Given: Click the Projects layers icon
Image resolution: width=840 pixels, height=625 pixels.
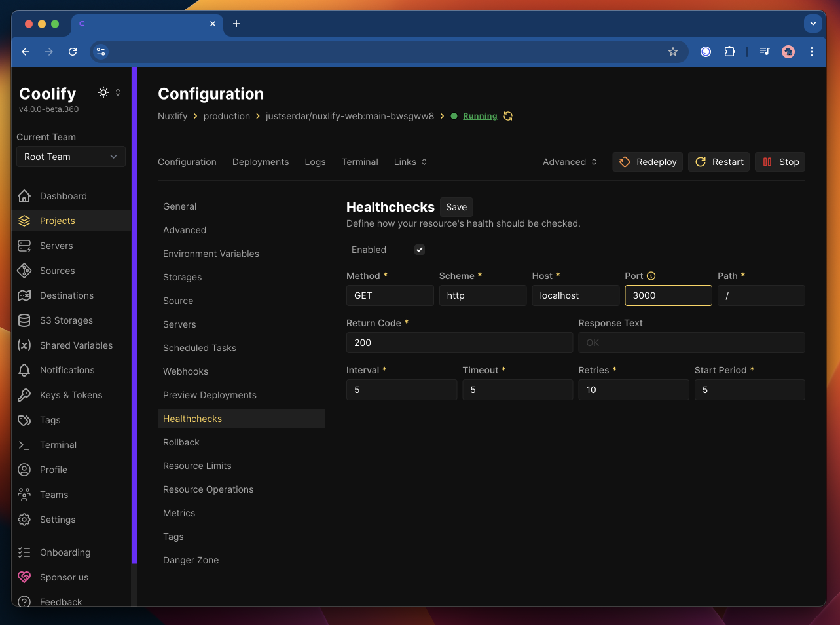Looking at the screenshot, I should point(24,221).
